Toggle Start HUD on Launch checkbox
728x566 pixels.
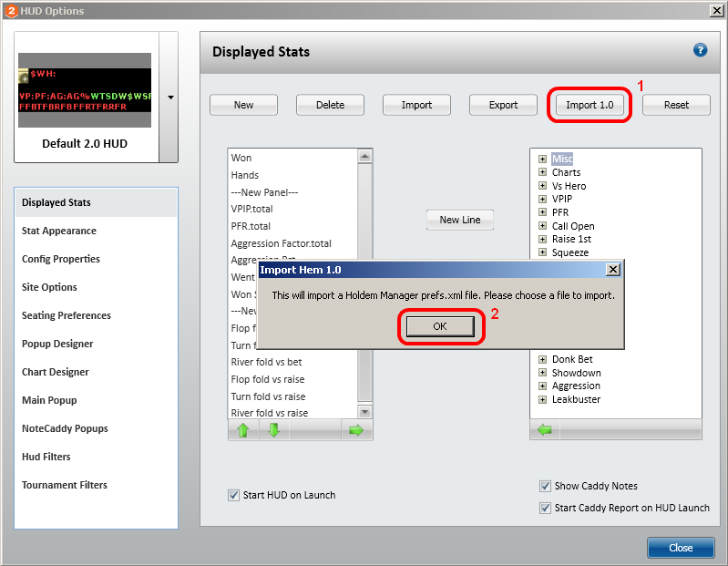click(233, 496)
